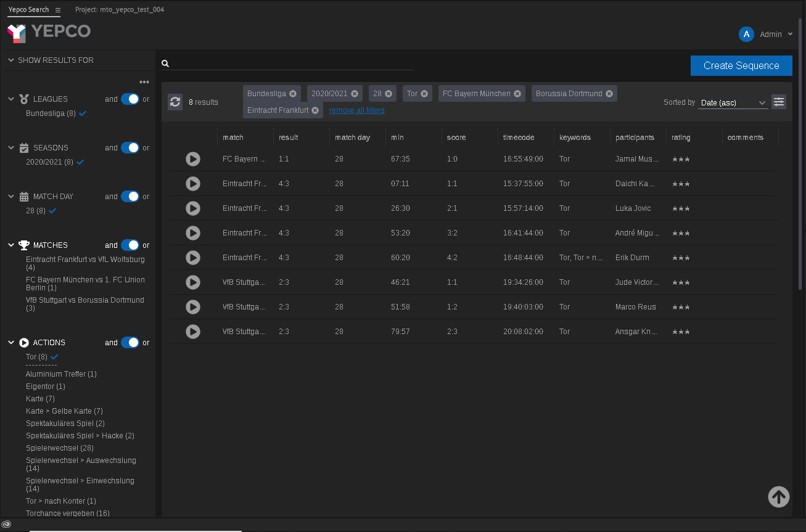The width and height of the screenshot is (806, 532).
Task: Toggle Leagues and/or switch
Action: [130, 99]
